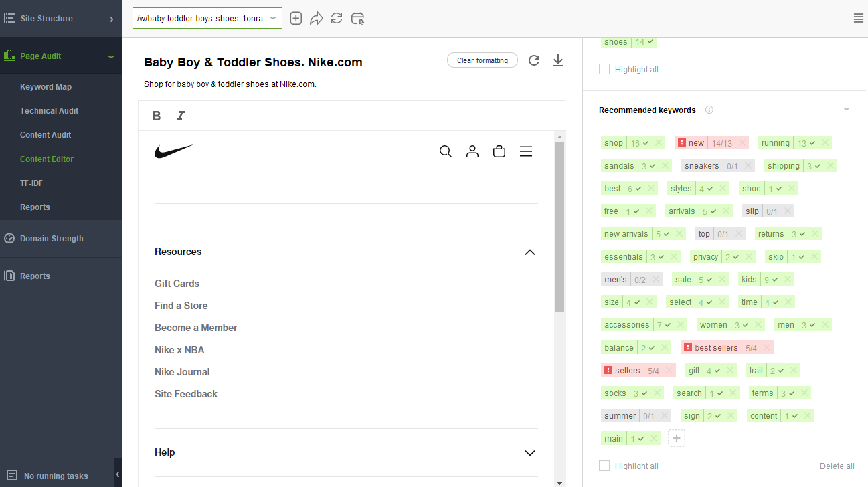Expand the Help section on the page
This screenshot has height=487, width=868.
click(x=530, y=453)
